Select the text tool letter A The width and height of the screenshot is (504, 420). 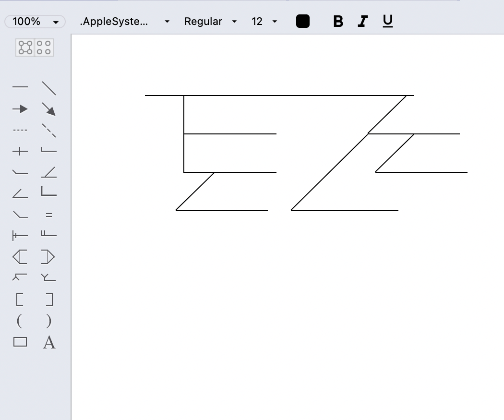point(49,342)
